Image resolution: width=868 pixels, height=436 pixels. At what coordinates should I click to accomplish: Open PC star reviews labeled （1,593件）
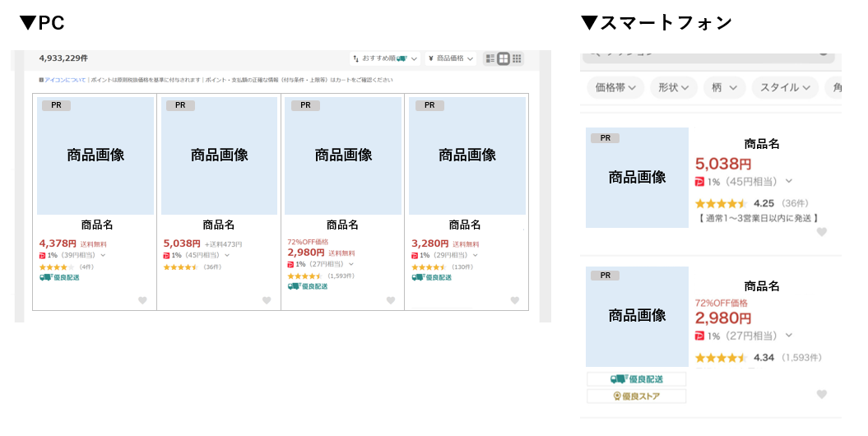[321, 276]
